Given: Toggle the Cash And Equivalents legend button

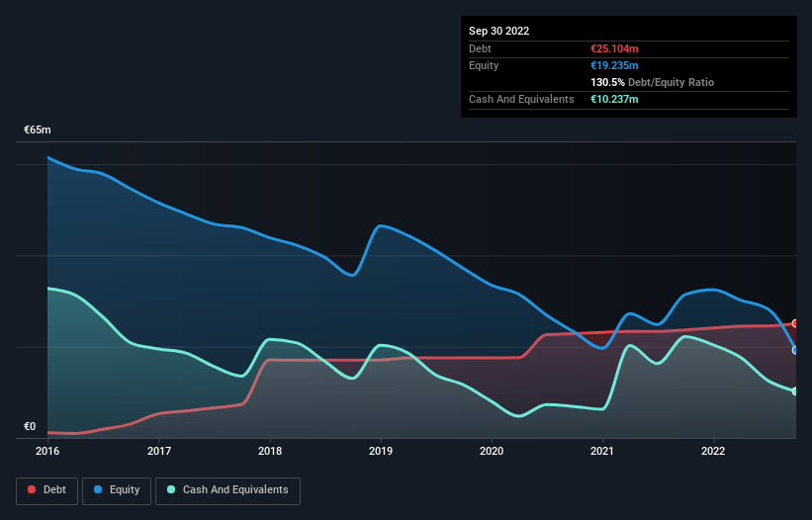Looking at the screenshot, I should [x=227, y=490].
